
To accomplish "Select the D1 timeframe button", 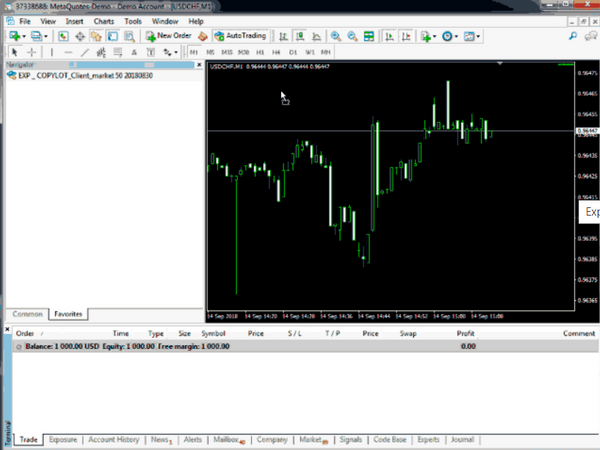I will tap(293, 51).
